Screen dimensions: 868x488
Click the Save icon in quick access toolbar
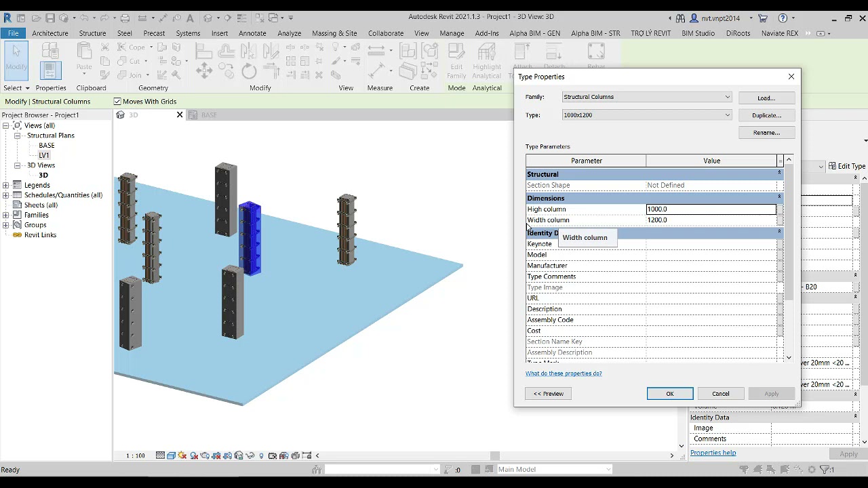click(x=50, y=18)
